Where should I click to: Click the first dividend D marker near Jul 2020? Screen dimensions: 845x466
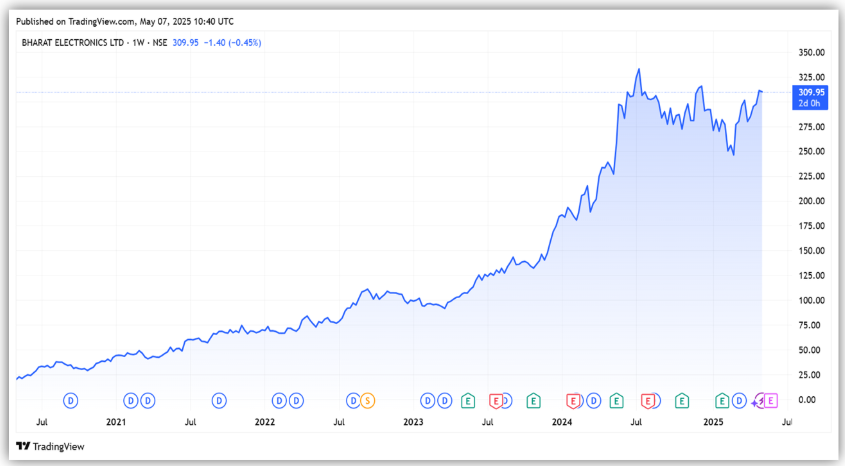coord(70,400)
